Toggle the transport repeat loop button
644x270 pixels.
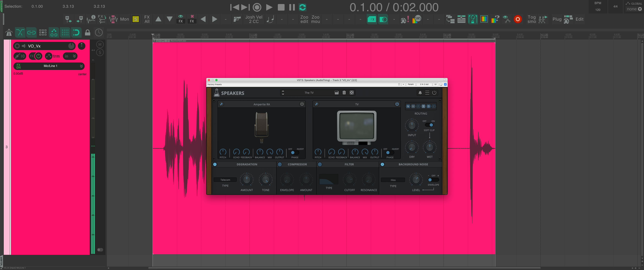click(303, 7)
